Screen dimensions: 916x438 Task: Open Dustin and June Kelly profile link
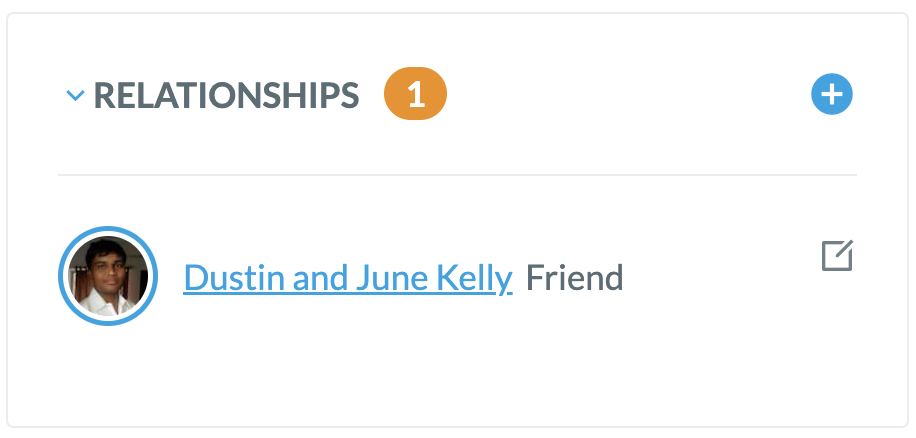(x=348, y=278)
